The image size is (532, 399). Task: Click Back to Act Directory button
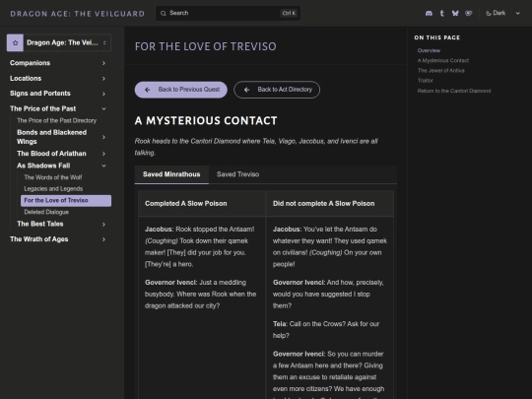(277, 90)
